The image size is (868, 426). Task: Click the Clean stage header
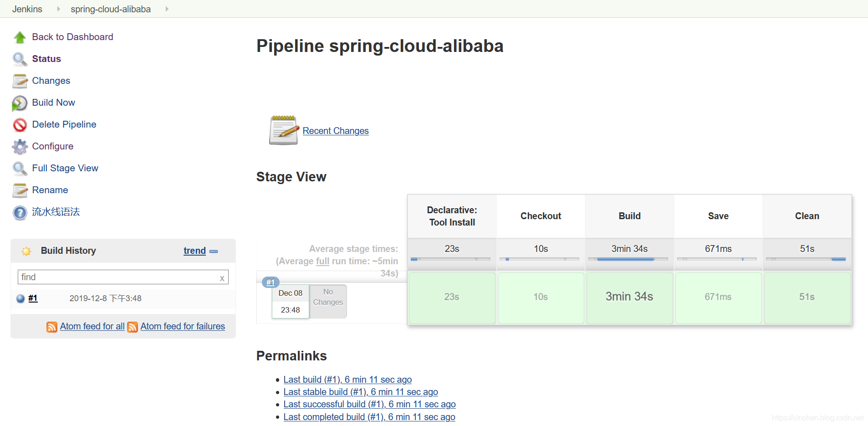(x=807, y=216)
